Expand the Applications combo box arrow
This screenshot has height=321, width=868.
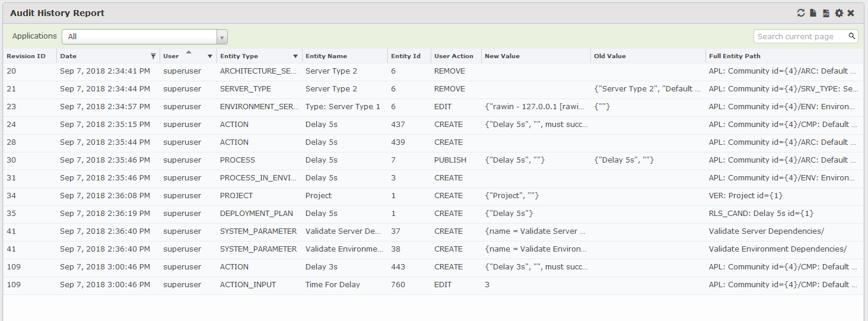222,37
